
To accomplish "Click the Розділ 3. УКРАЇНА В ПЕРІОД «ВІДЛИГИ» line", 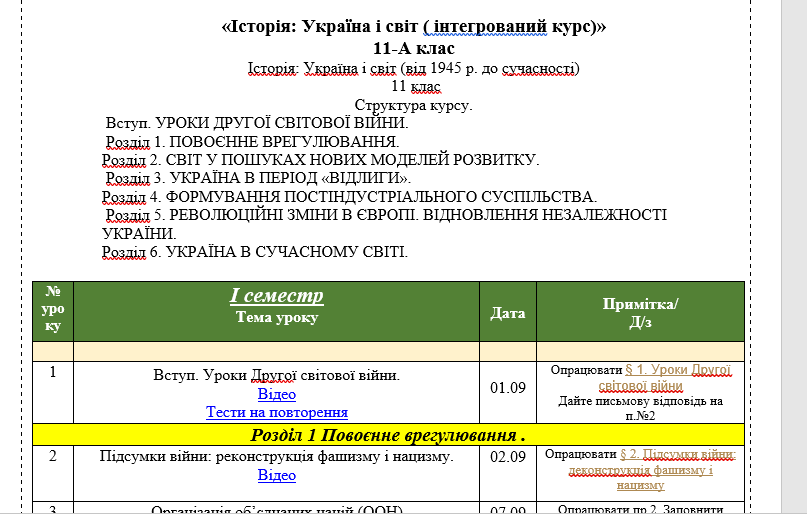I will coord(258,178).
